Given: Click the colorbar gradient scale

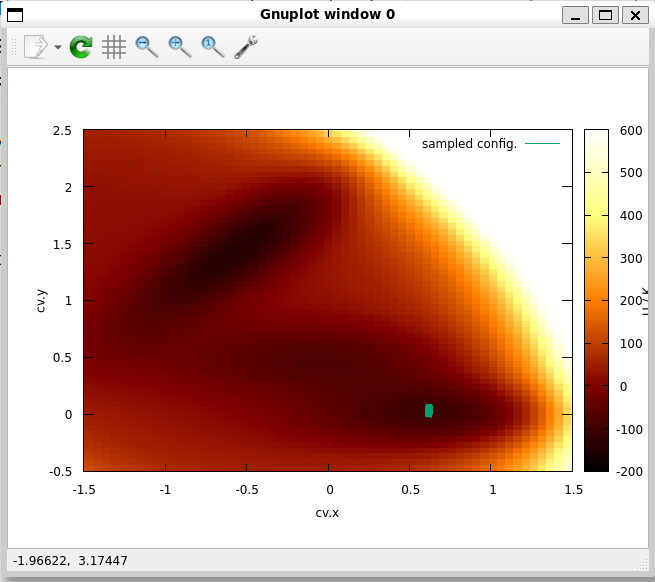Looking at the screenshot, I should click(596, 300).
